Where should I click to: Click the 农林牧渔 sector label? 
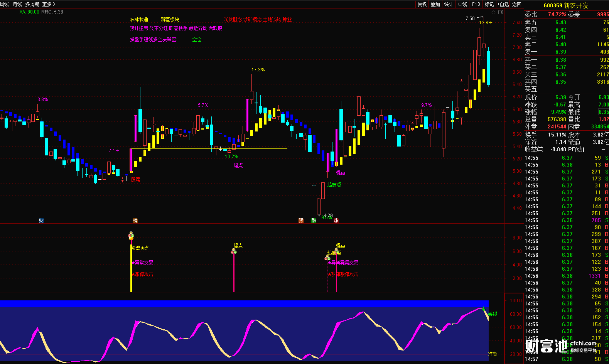point(139,19)
